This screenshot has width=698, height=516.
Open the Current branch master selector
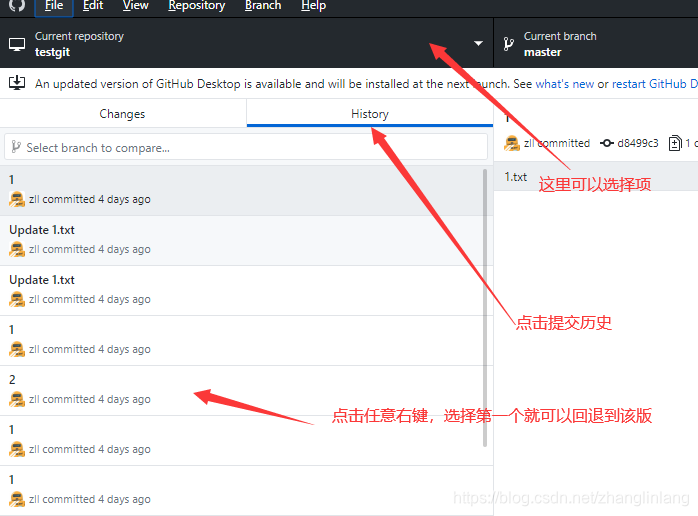(596, 44)
